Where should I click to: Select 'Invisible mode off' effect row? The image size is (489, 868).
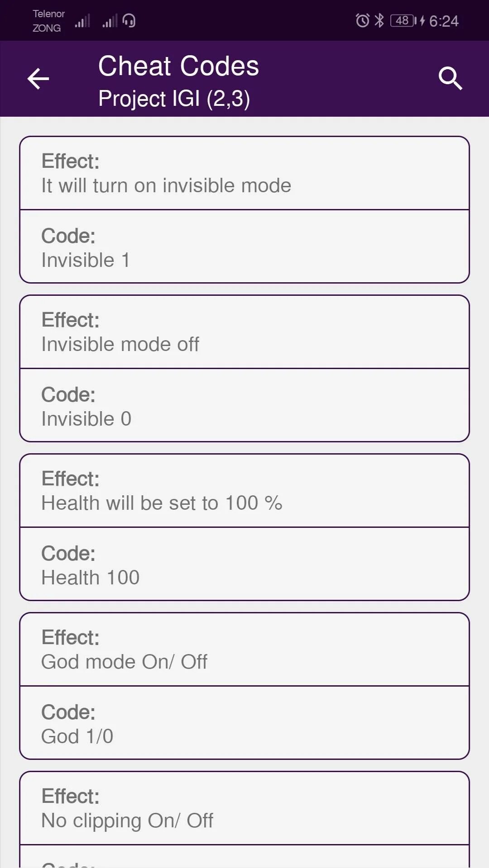(x=244, y=332)
